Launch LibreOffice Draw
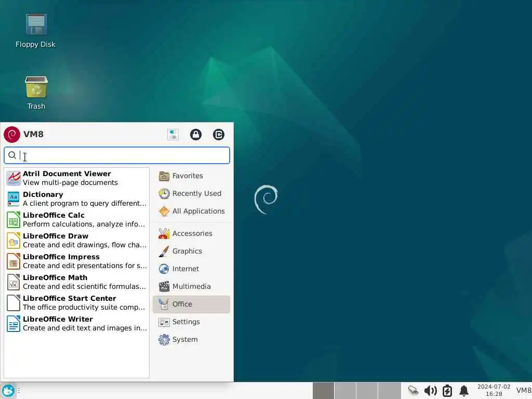 77,240
